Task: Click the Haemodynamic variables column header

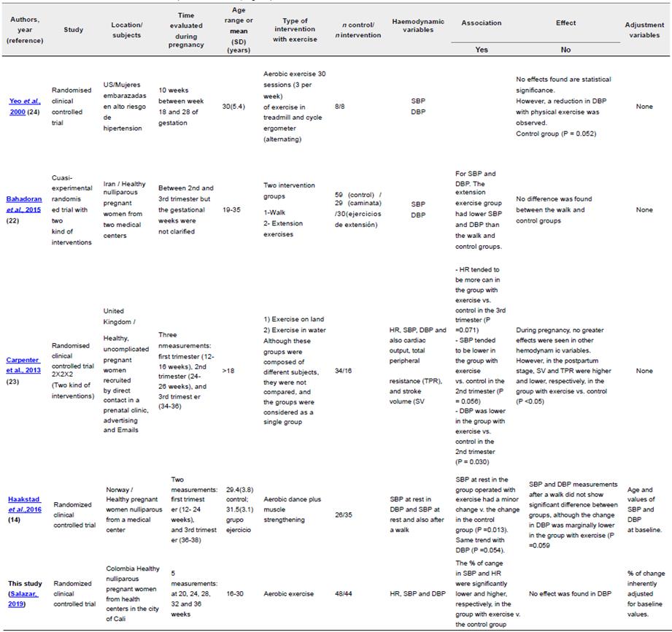Action: pos(418,26)
